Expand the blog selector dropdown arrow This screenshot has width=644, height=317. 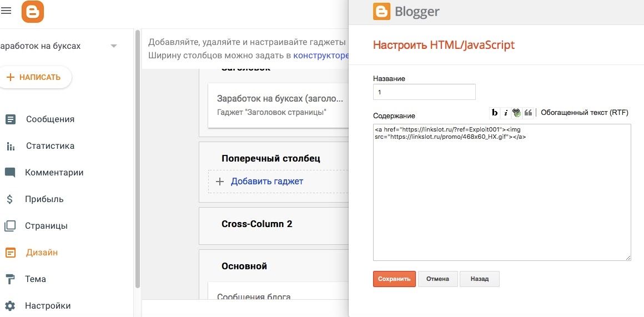coord(114,46)
